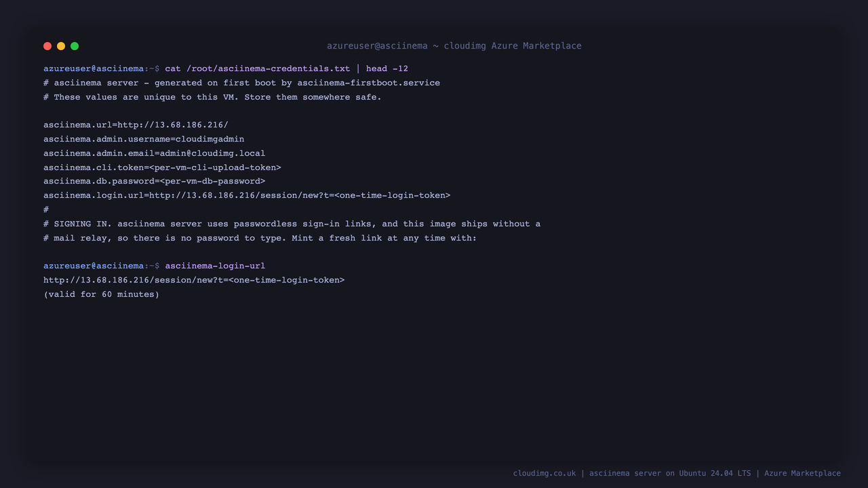Screen dimensions: 868x488
Task: Click the 'asciinema-login-url' command text
Action: click(x=215, y=266)
